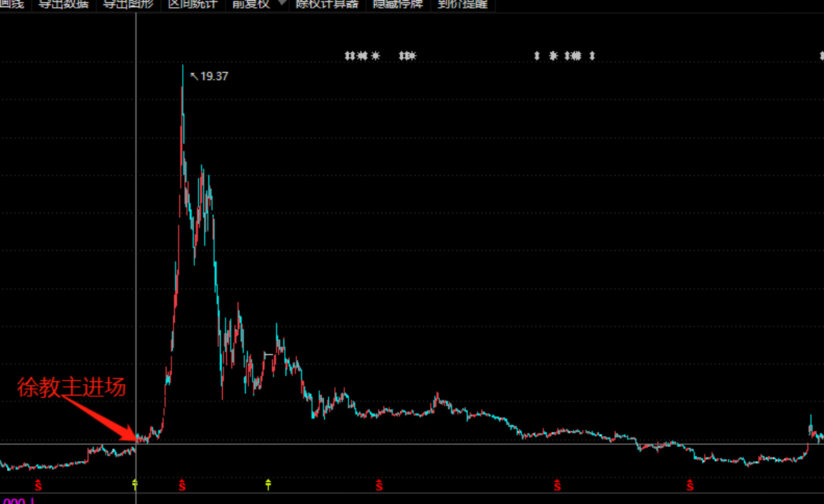824x504 pixels.
Task: Open the 到价提醒 price alert
Action: tap(463, 4)
